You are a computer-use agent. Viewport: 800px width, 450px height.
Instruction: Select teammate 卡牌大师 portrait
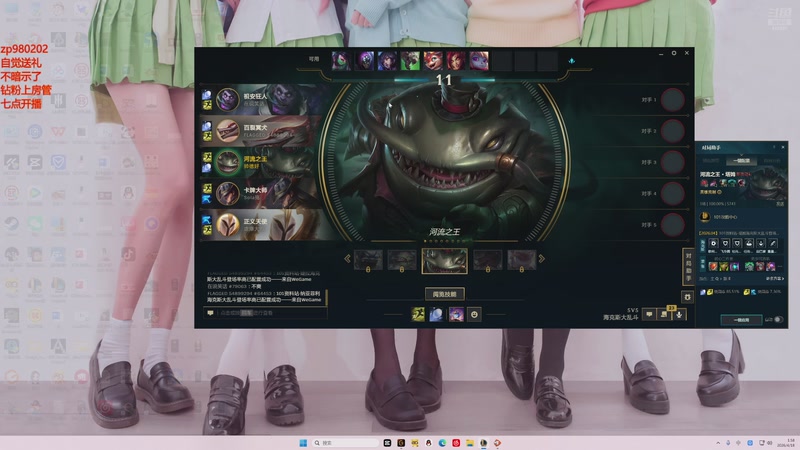pyautogui.click(x=227, y=194)
